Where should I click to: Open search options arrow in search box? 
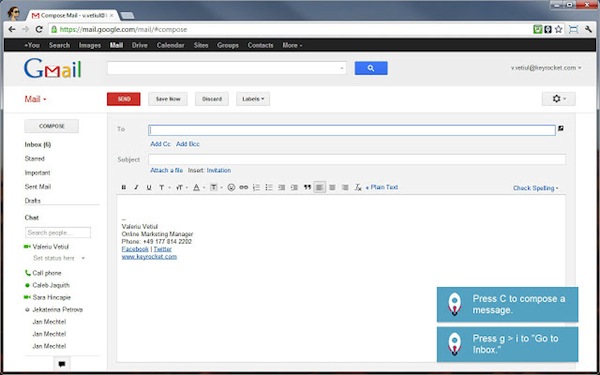coord(342,68)
